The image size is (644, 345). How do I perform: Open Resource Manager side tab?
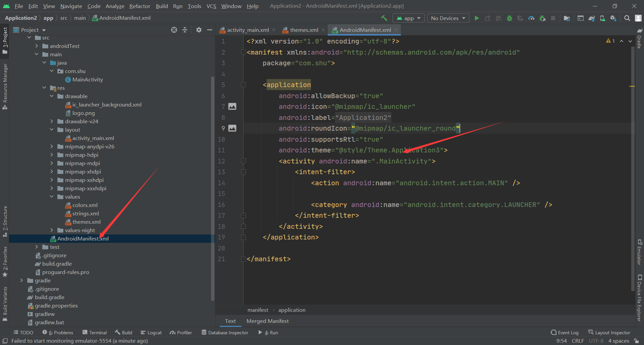tap(5, 86)
